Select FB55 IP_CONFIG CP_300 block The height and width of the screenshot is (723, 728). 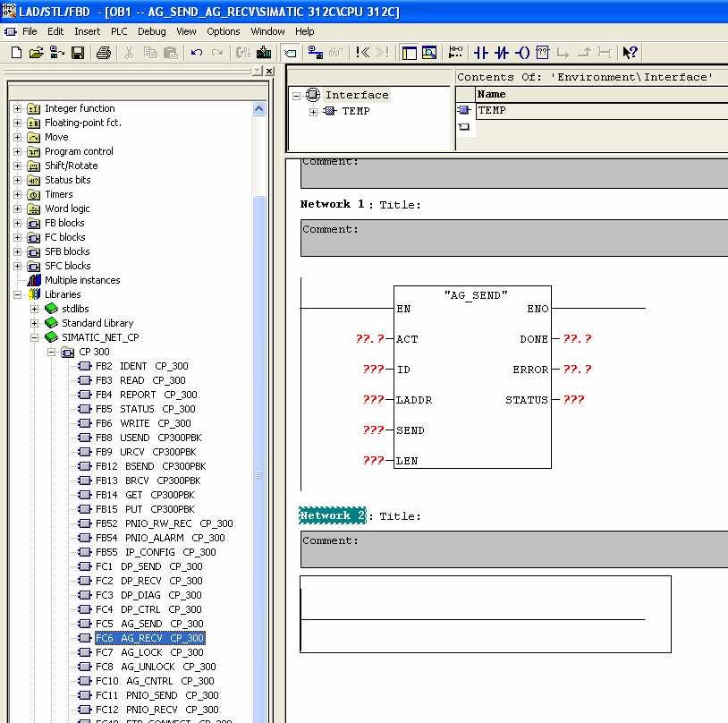pos(156,552)
